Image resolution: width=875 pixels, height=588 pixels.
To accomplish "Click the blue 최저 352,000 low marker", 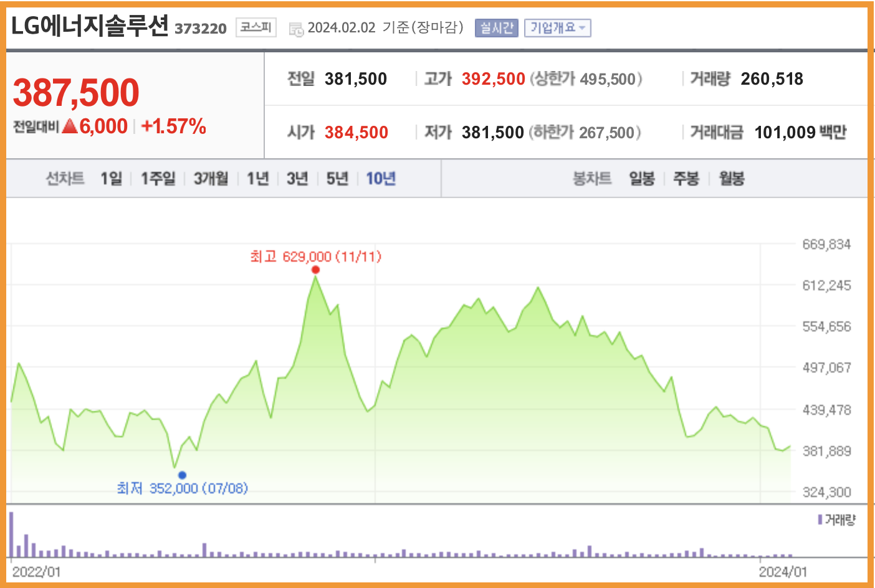I will (x=182, y=475).
